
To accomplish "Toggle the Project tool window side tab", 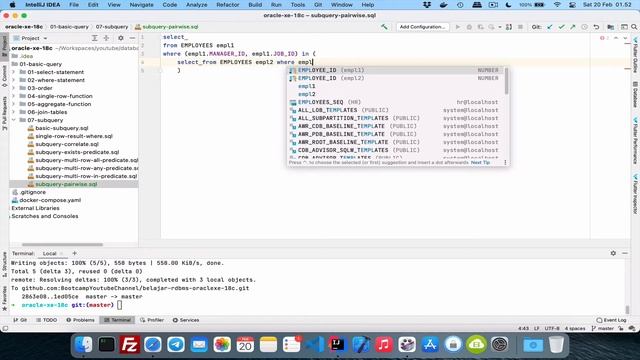I will point(4,46).
